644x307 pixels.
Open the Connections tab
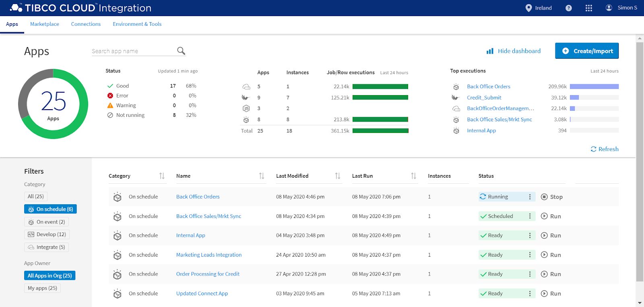point(86,24)
